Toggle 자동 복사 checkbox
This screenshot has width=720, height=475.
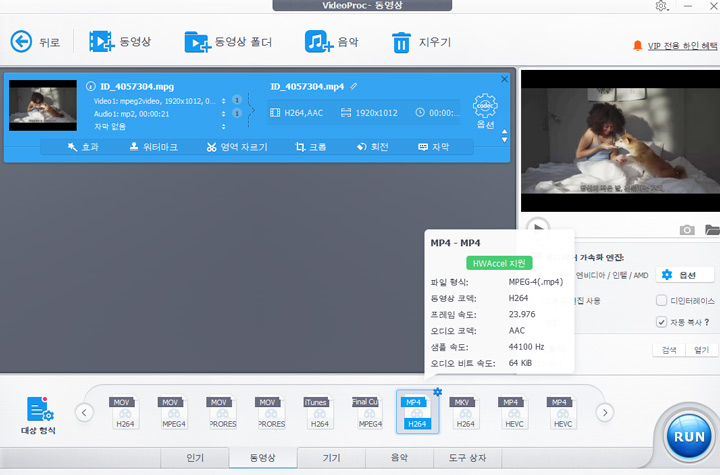[661, 322]
